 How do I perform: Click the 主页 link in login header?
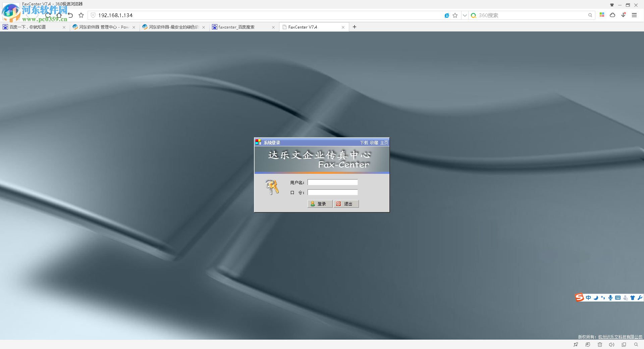(x=384, y=143)
